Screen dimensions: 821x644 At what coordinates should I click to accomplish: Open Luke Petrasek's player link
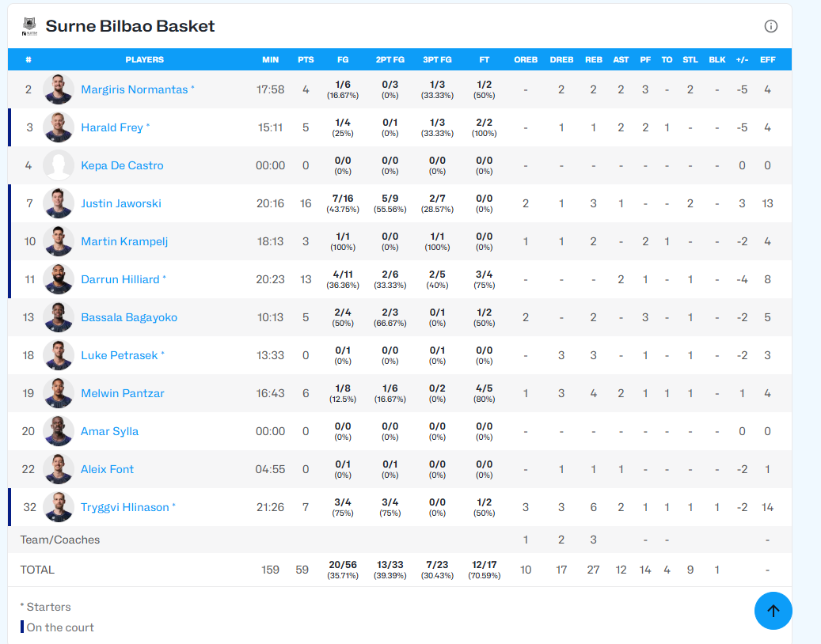coord(120,355)
